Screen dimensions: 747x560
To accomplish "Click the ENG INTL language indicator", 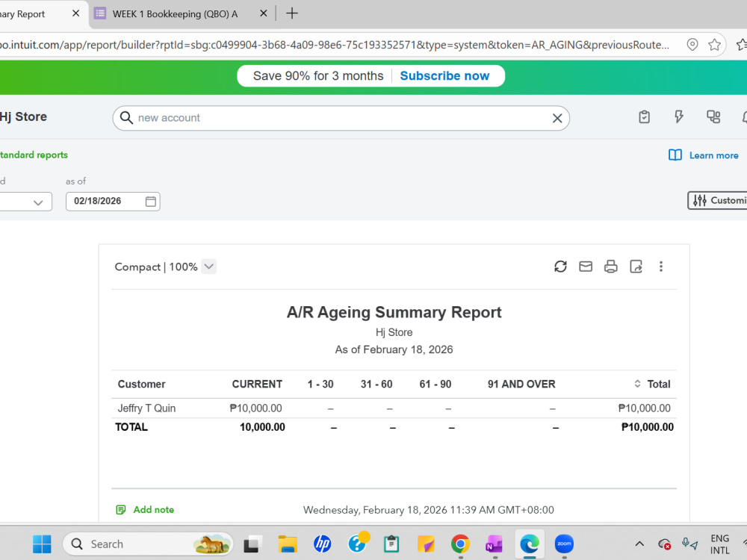I will point(719,544).
